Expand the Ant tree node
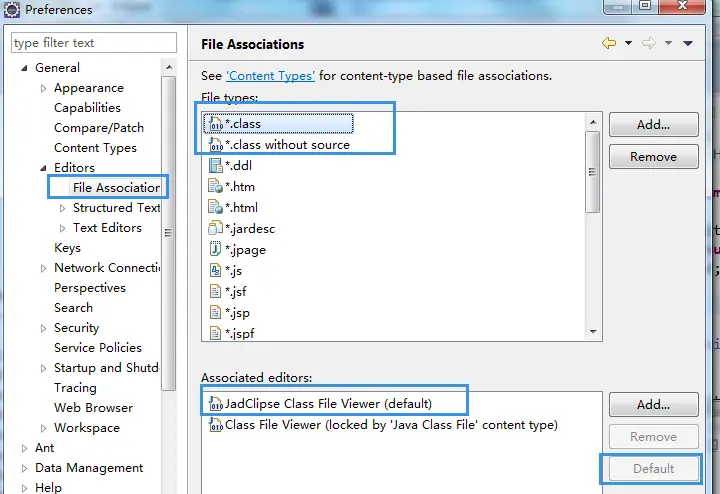720x494 pixels. [x=24, y=448]
